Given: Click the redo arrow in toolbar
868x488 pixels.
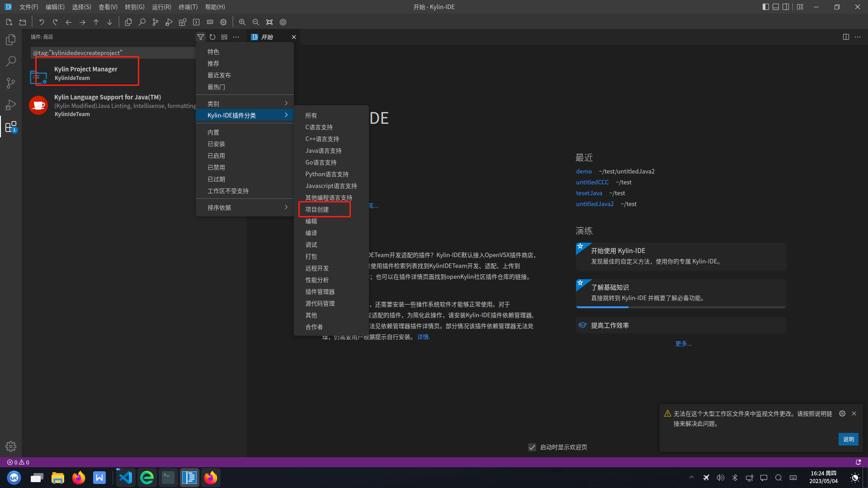Looking at the screenshot, I should 55,22.
